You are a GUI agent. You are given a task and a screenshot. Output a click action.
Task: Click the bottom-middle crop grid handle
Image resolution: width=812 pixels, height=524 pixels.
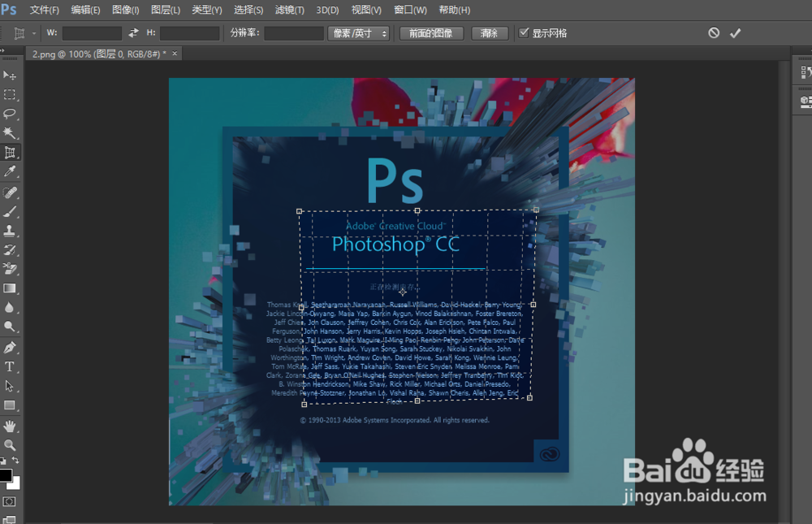[417, 401]
